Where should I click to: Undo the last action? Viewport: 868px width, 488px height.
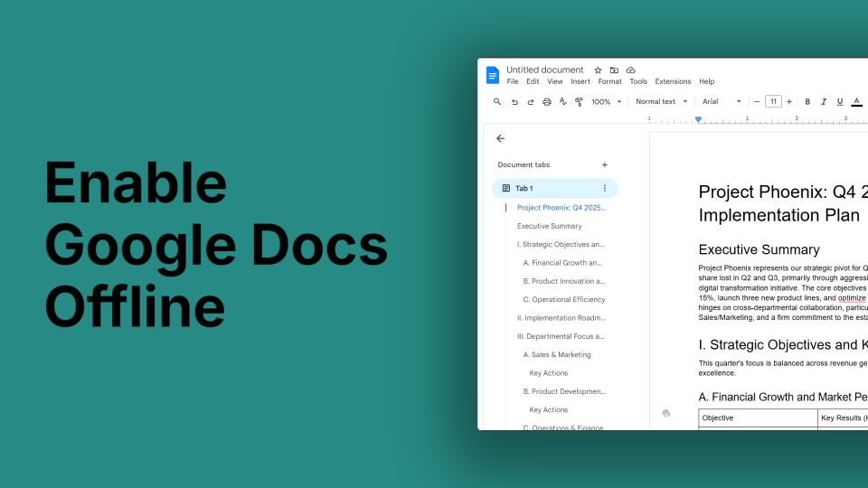pyautogui.click(x=514, y=102)
